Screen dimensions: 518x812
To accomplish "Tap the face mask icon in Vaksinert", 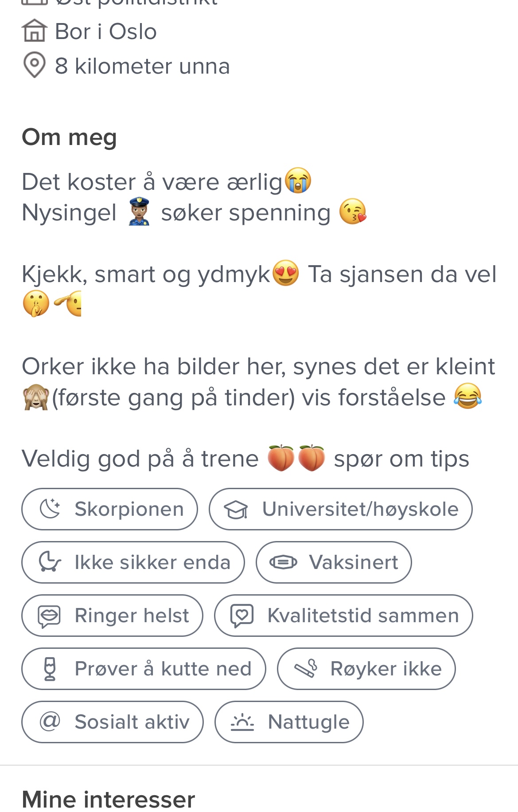I will pyautogui.click(x=284, y=562).
